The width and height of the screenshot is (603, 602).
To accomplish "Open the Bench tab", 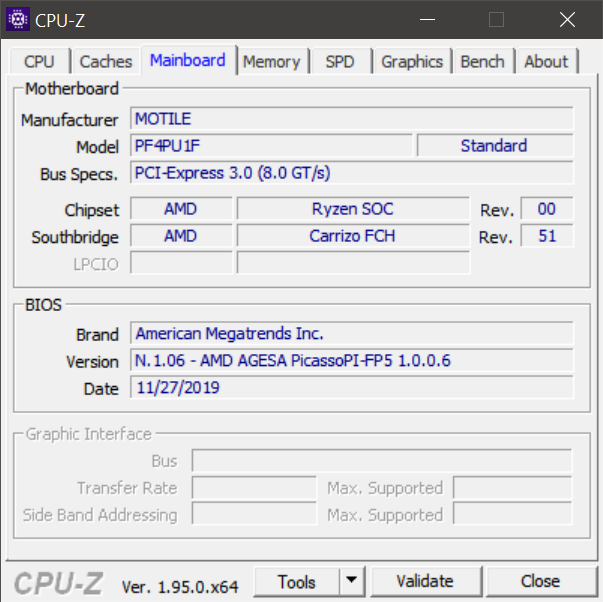I will pyautogui.click(x=483, y=62).
